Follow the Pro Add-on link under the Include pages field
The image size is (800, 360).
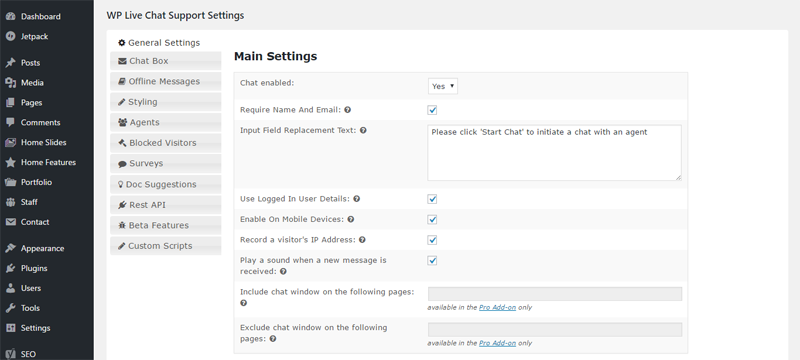pos(497,307)
